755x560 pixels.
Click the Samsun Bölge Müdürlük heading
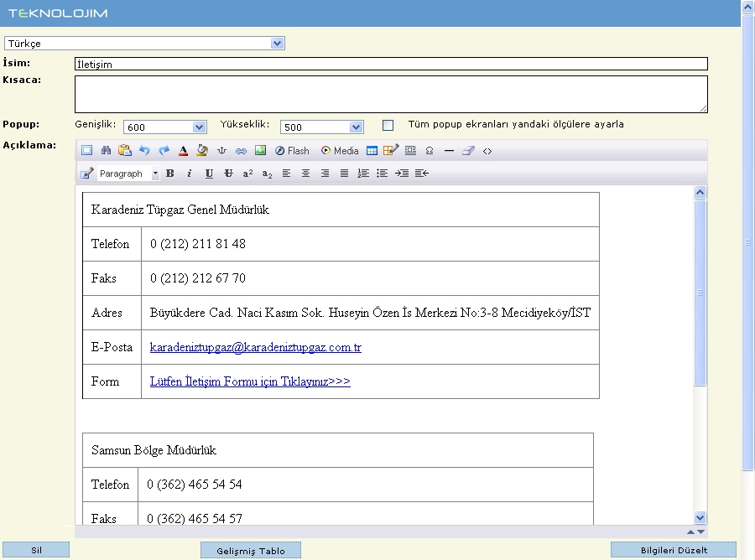coord(154,450)
